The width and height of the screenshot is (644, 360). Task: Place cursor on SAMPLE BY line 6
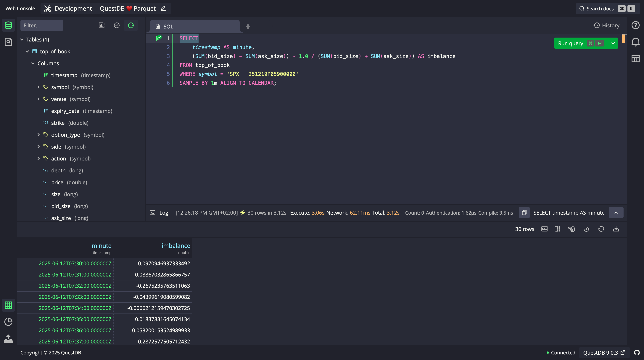click(228, 83)
